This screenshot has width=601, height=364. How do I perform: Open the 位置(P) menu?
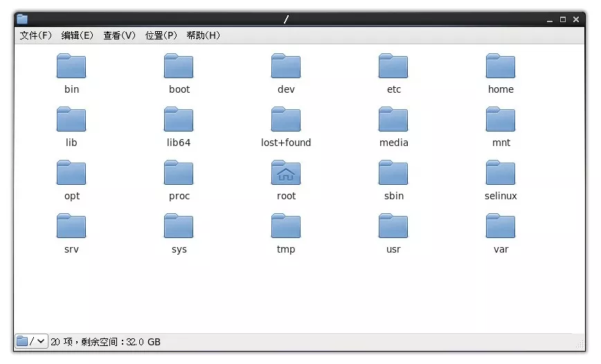pyautogui.click(x=161, y=35)
